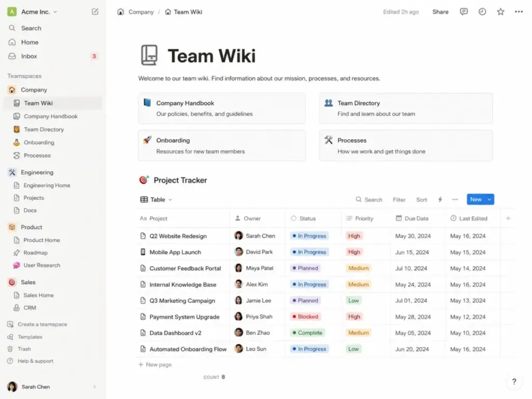
Task: Click the Team Wiki book icon beside title
Action: [x=149, y=55]
